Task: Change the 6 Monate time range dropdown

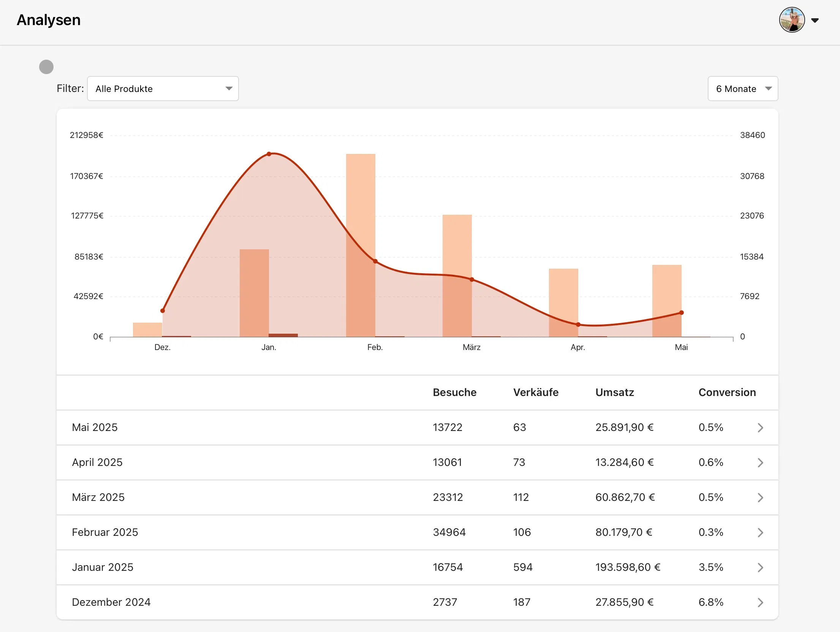Action: [x=743, y=89]
